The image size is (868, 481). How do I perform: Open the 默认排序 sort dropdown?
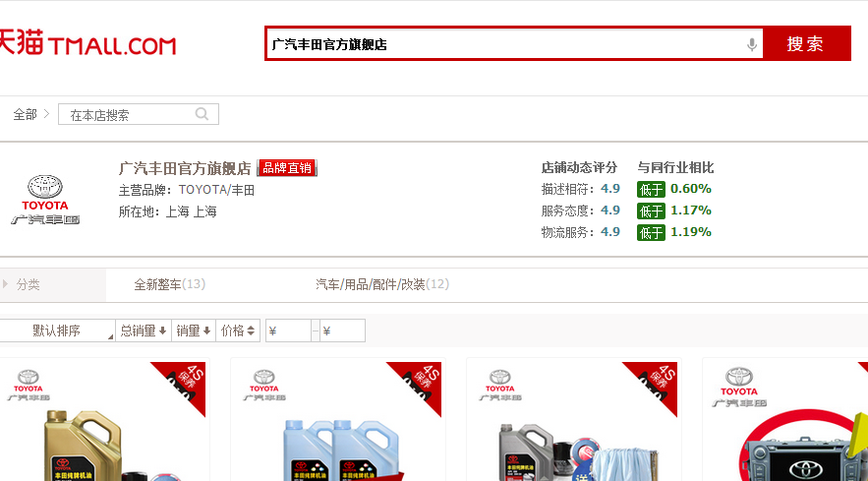(58, 331)
